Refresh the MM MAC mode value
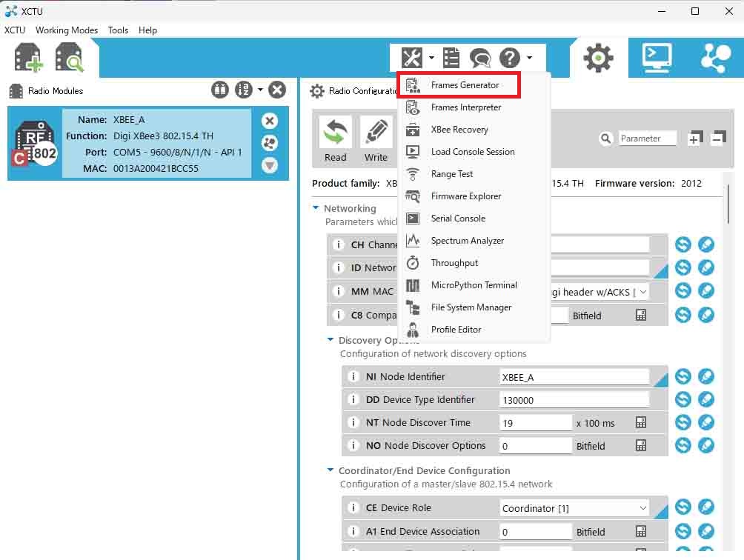This screenshot has height=560, width=744. point(682,290)
